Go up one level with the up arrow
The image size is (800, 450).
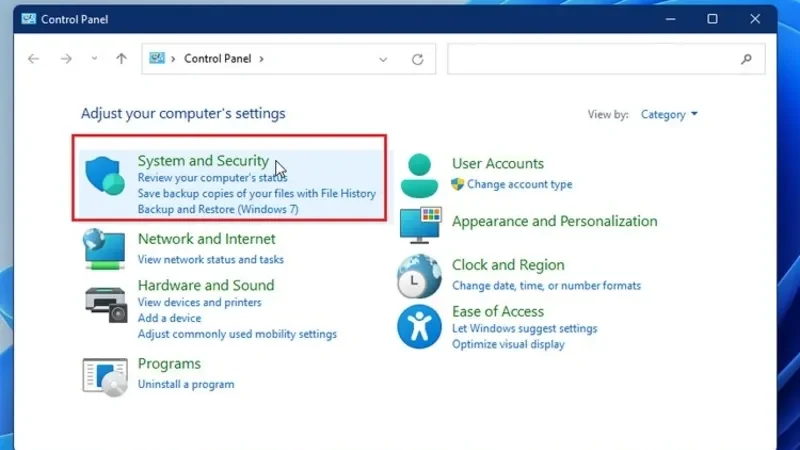pos(121,58)
